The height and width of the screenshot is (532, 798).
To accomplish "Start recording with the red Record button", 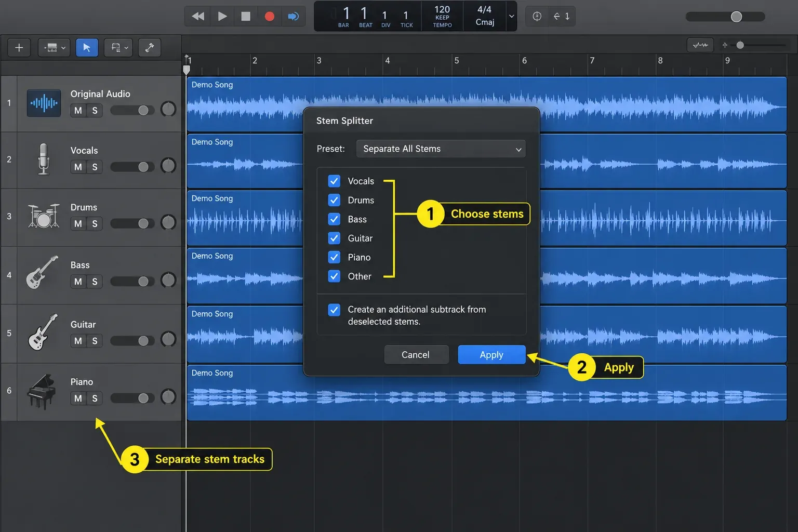I will [269, 16].
